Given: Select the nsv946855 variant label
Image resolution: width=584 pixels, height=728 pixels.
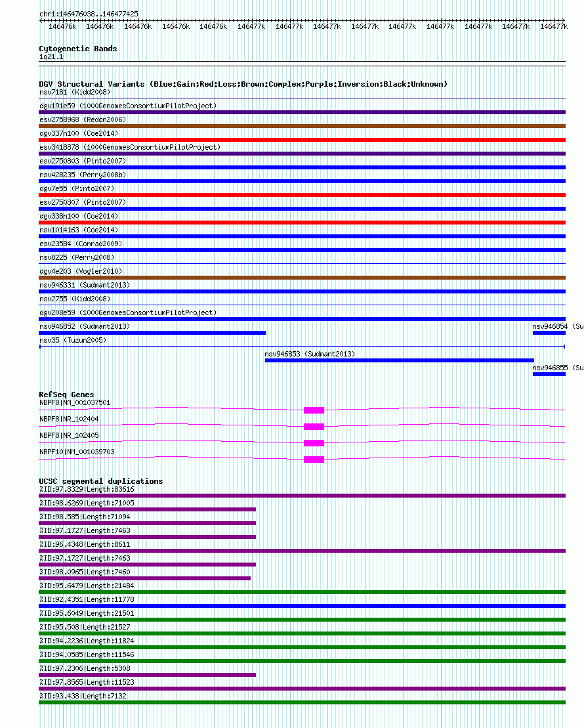Looking at the screenshot, I should coord(558,368).
